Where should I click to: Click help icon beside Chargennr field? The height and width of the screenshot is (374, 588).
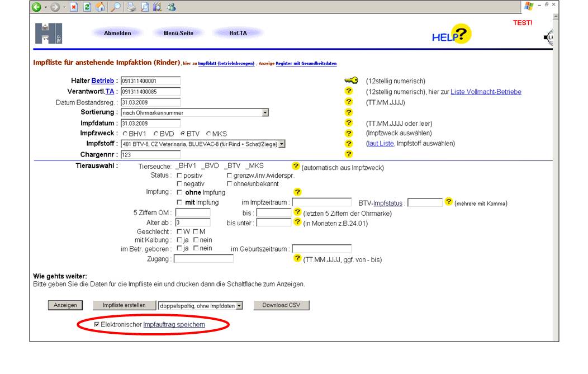pyautogui.click(x=349, y=154)
